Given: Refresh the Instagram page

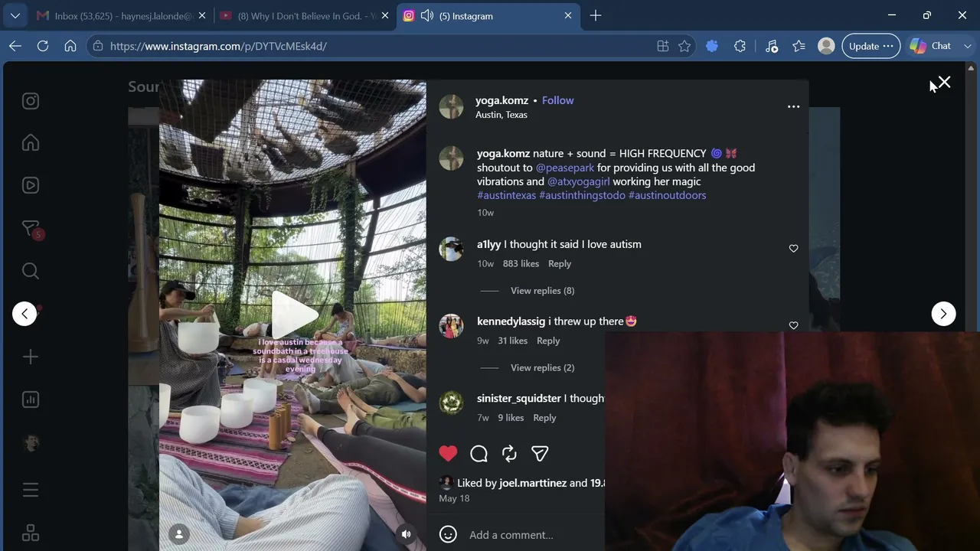Looking at the screenshot, I should (43, 46).
